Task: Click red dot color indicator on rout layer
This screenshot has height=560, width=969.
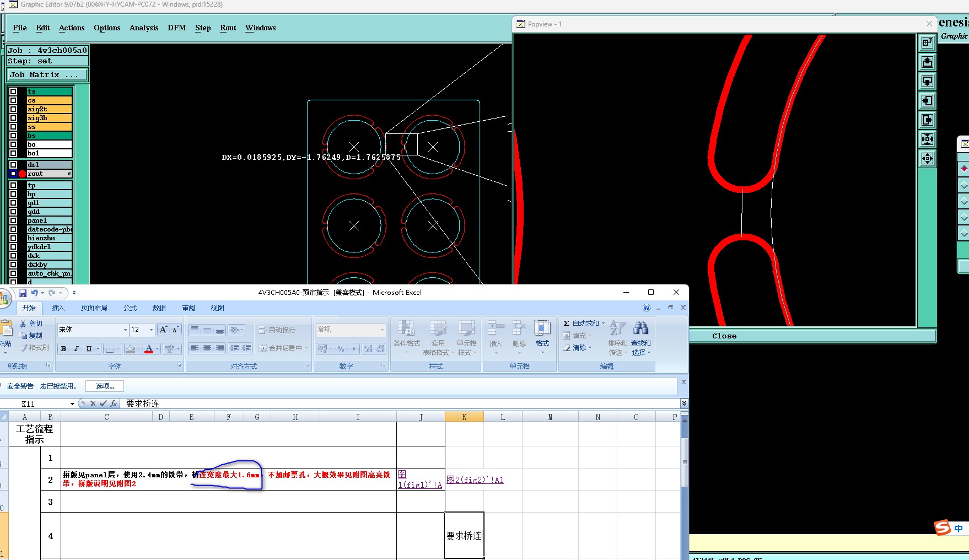Action: (22, 174)
